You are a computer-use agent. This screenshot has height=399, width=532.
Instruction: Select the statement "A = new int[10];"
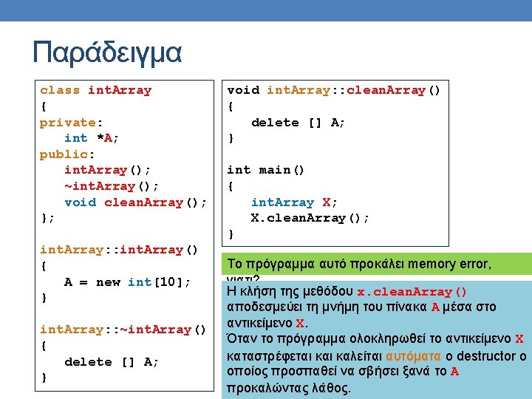(127, 282)
